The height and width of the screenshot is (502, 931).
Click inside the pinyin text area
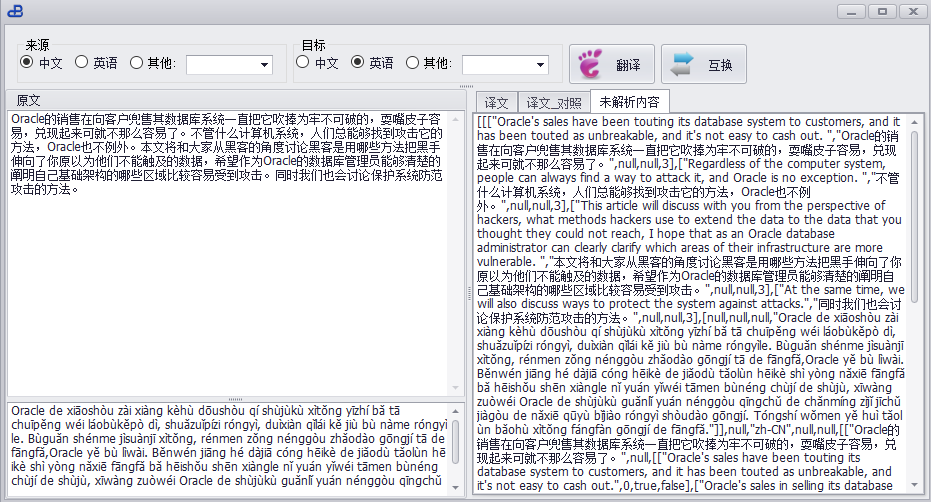coord(229,449)
